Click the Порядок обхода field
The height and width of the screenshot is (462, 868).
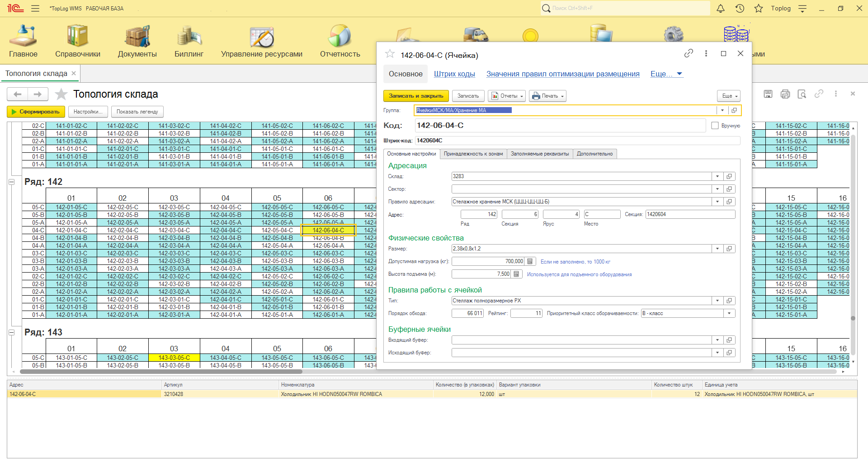(x=467, y=313)
